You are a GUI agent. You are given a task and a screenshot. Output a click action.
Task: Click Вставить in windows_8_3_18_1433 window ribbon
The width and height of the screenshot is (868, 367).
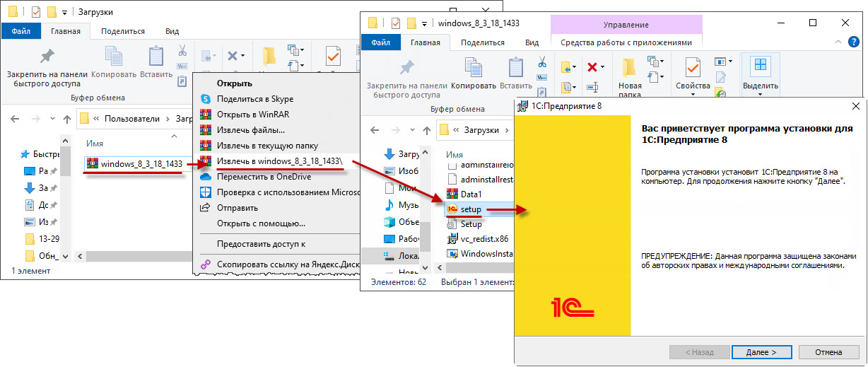516,73
